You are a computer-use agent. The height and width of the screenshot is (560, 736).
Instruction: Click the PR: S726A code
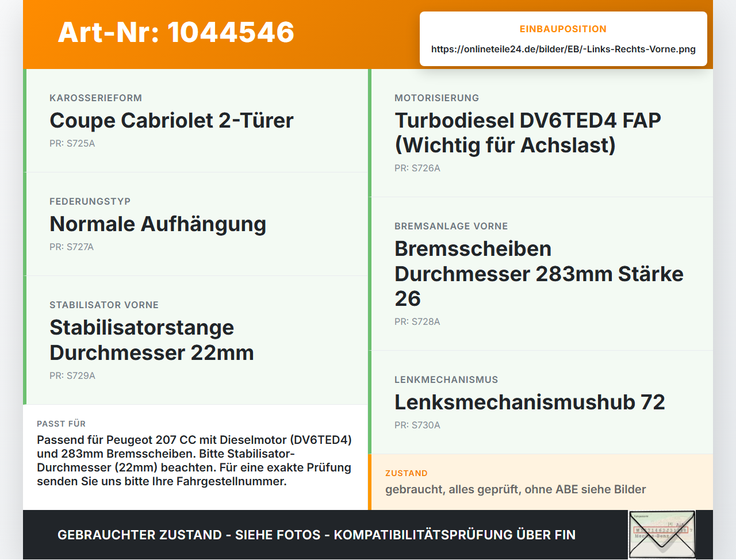tap(417, 168)
